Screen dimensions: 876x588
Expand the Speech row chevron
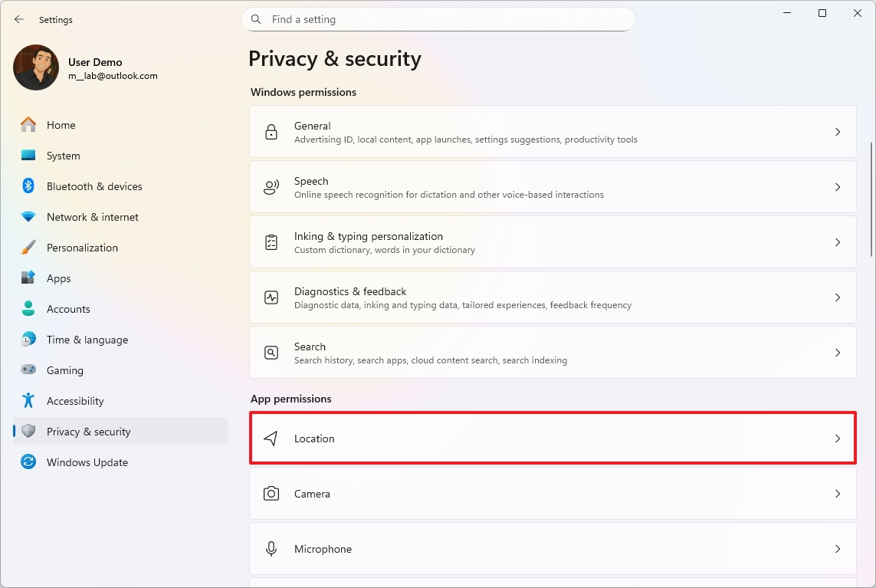[x=837, y=187]
